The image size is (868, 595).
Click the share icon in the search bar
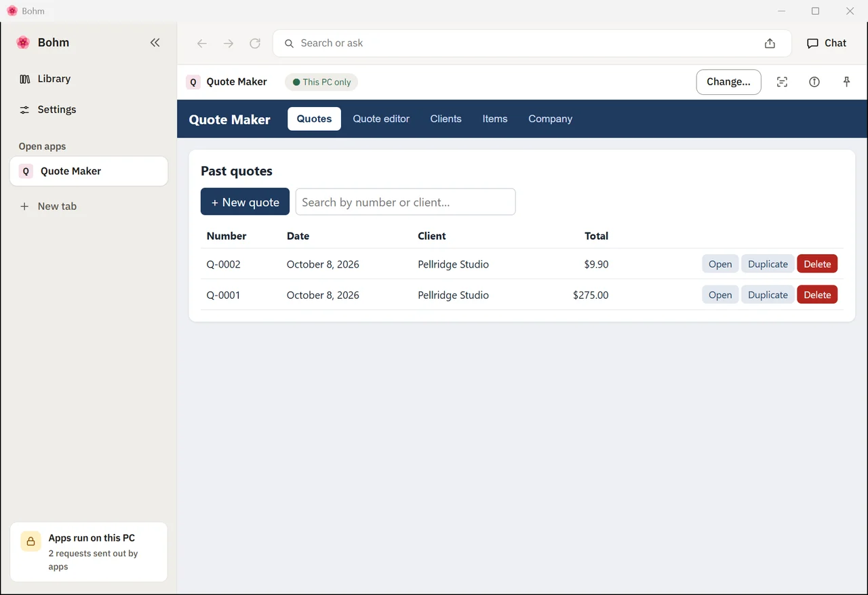click(770, 43)
